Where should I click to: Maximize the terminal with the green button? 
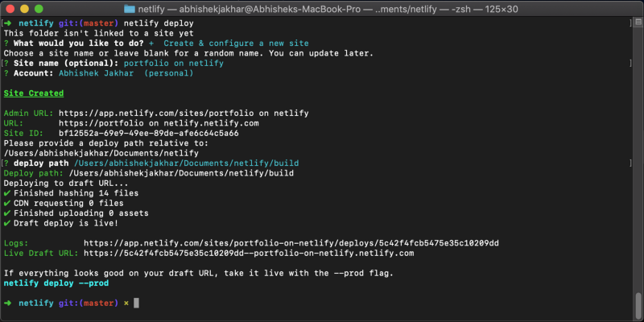pos(43,8)
